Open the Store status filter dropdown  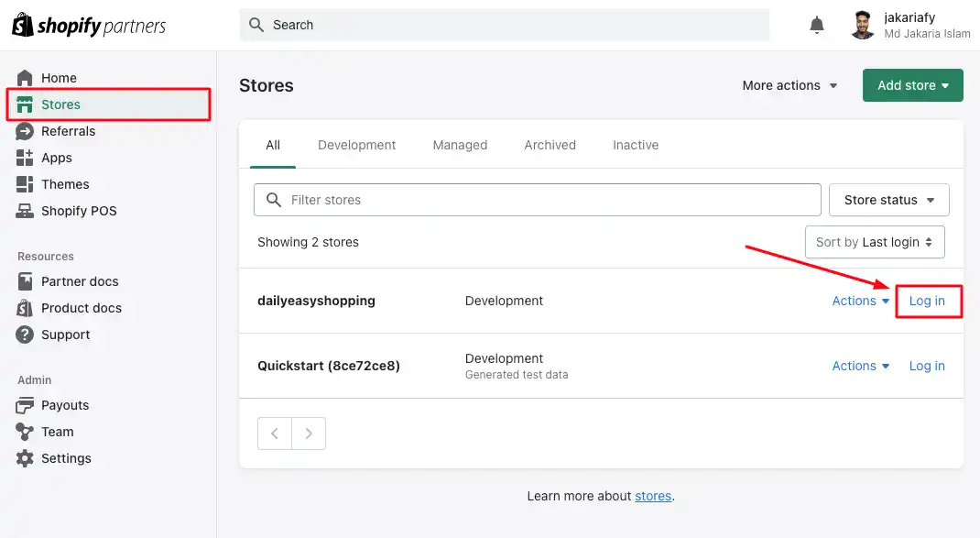click(889, 200)
